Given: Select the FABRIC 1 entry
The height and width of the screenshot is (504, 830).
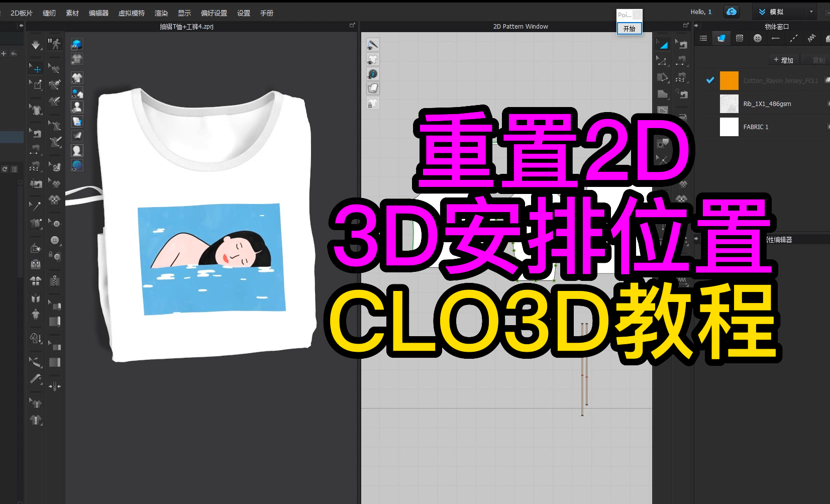Looking at the screenshot, I should [x=756, y=127].
